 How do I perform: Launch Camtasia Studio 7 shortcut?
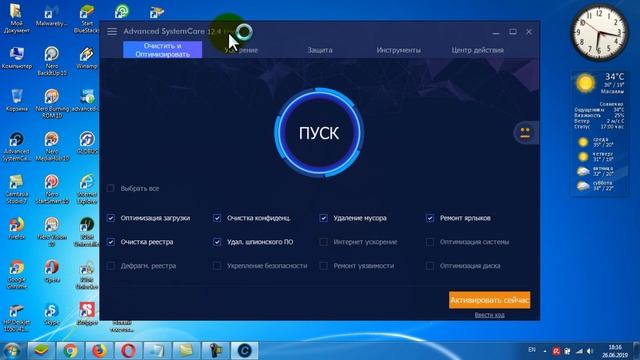pos(17,189)
